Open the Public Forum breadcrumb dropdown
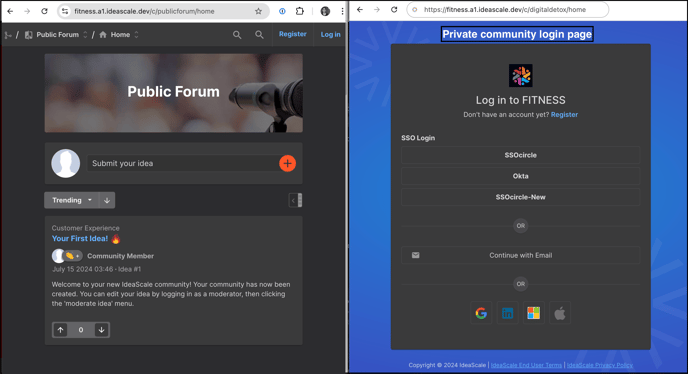The width and height of the screenshot is (688, 374). (x=86, y=35)
